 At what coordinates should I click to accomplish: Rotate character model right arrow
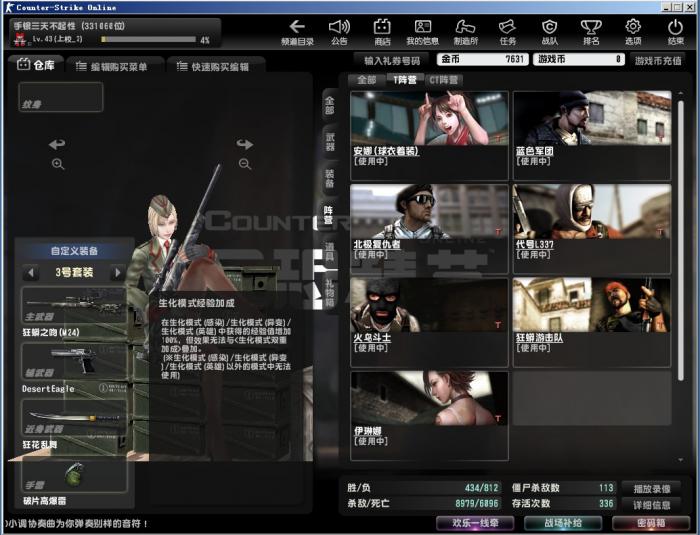(245, 144)
